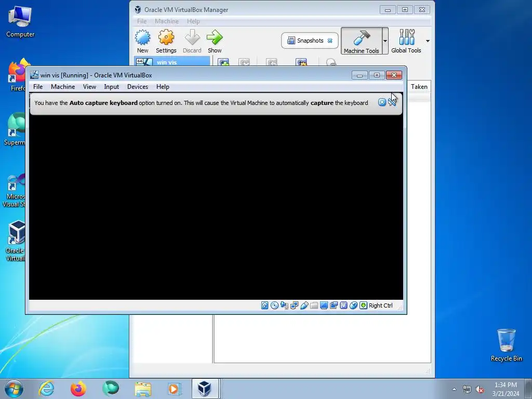Open Settings gear in VirtualBox Manager toolbar
Screen dimensions: 532x399
pyautogui.click(x=166, y=41)
